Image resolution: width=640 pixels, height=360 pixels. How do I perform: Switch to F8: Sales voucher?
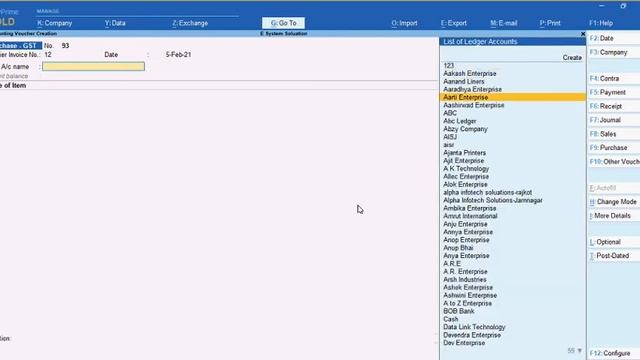point(614,134)
